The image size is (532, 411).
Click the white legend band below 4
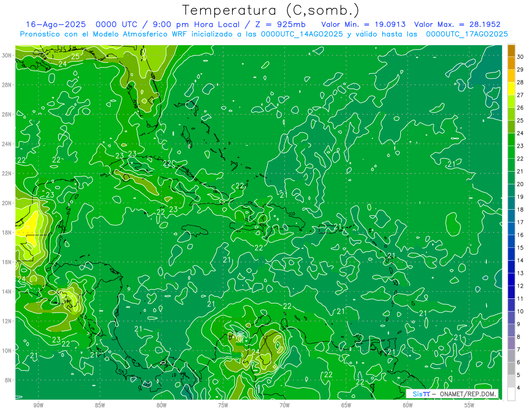511,394
